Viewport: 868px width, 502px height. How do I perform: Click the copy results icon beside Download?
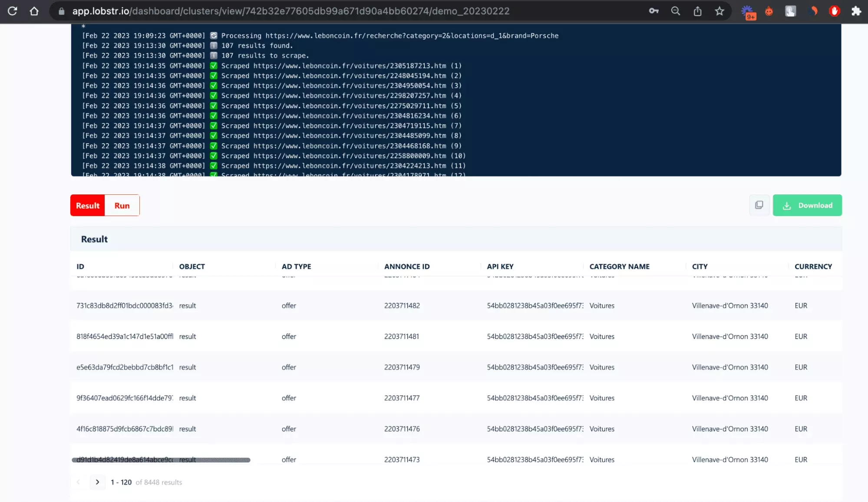click(x=759, y=205)
